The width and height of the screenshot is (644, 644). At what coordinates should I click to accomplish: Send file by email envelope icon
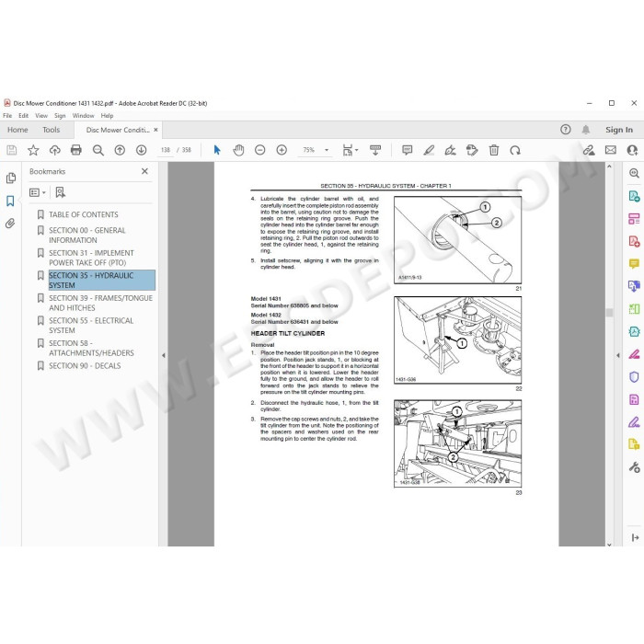tap(611, 150)
